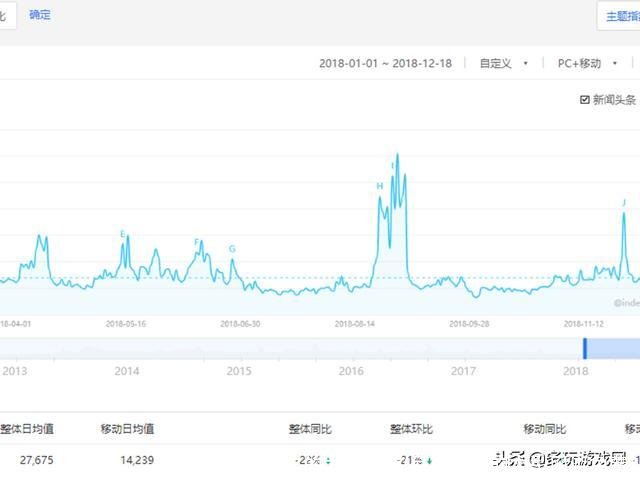Click the 2015 year on the timeline

239,371
